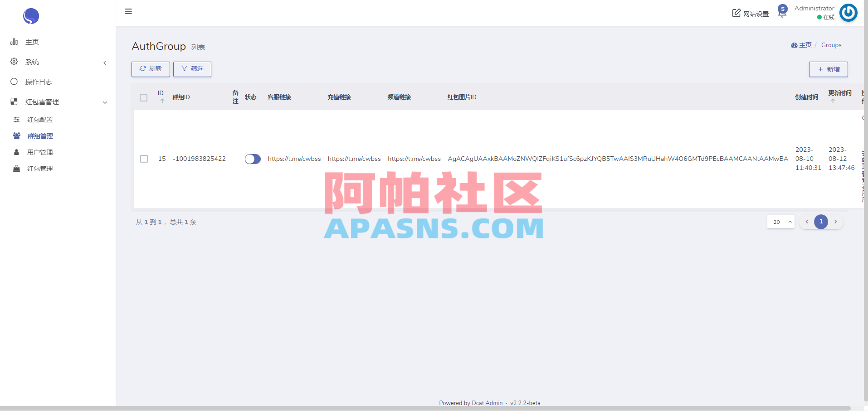Open 红包管理 menu item

40,169
